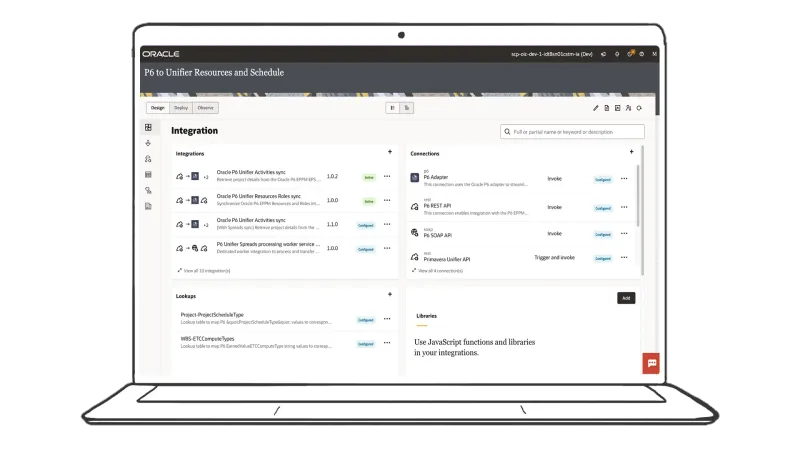Open actions menu for Activities sync 1.1.0
Image resolution: width=800 pixels, height=450 pixels.
(x=387, y=224)
